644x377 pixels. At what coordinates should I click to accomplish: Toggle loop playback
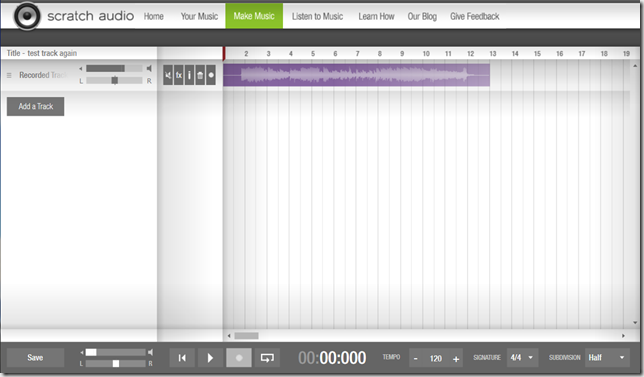[x=267, y=358]
